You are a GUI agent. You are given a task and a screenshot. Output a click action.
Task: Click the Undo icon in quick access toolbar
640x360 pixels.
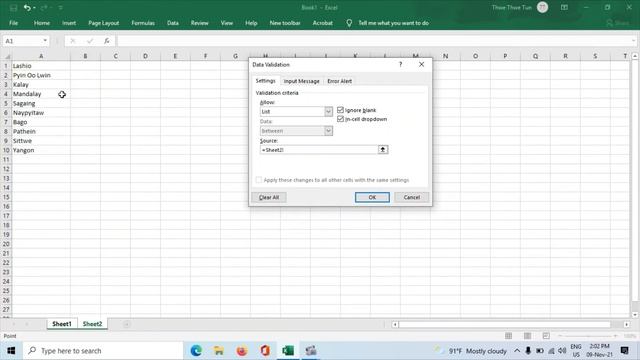click(27, 7)
